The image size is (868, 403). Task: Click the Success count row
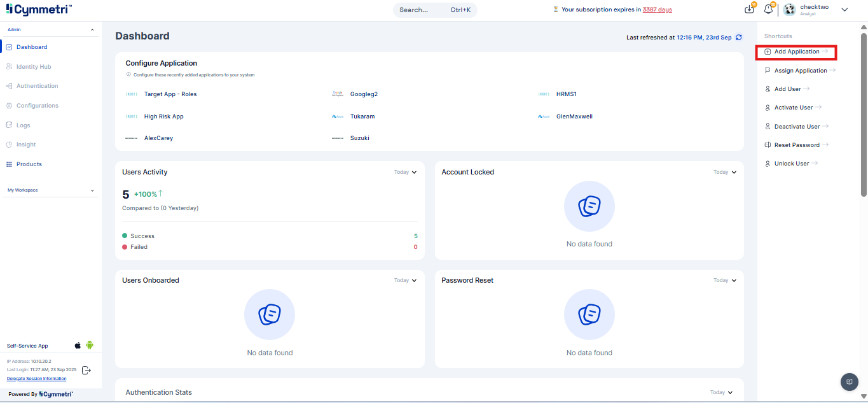click(x=270, y=236)
